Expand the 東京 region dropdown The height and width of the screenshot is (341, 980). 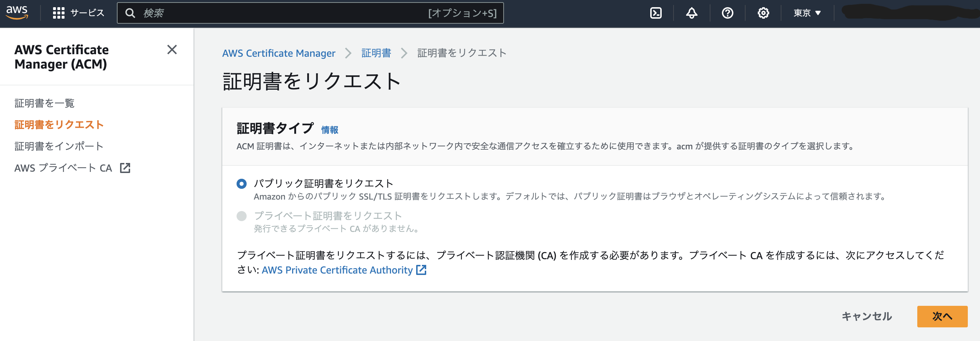(807, 13)
